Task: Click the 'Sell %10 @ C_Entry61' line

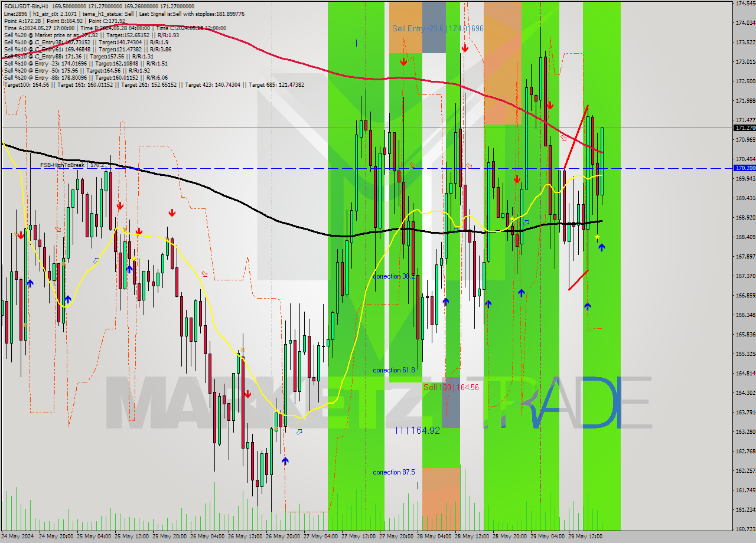Action: click(87, 49)
